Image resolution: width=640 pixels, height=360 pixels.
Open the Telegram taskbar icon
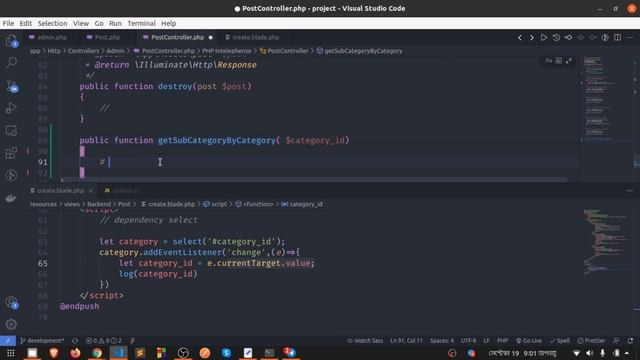click(290, 353)
